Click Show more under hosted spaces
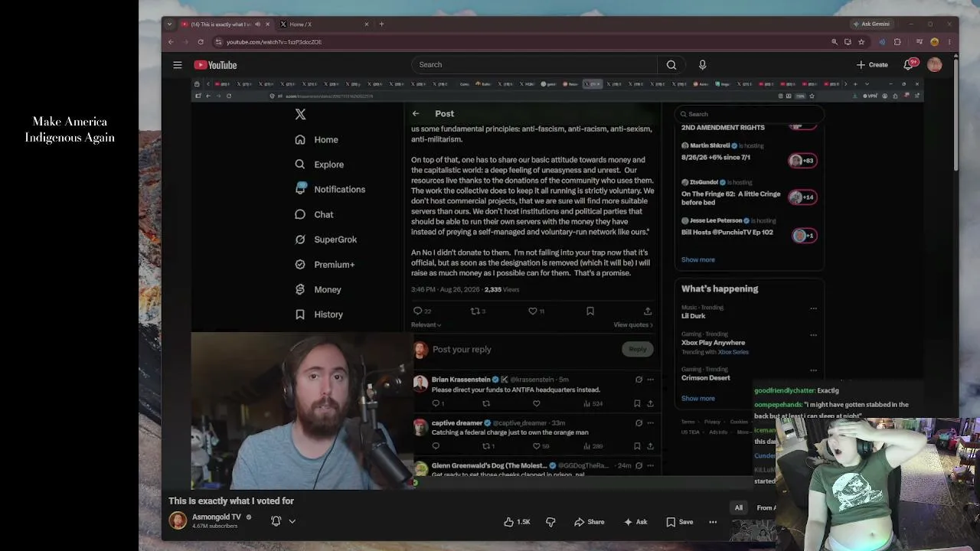 [x=698, y=259]
